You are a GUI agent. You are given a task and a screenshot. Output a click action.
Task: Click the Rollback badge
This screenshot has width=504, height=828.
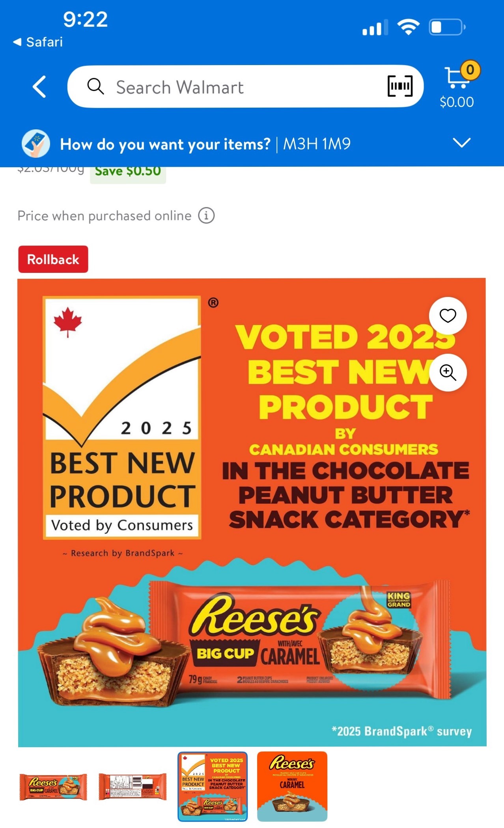(53, 259)
